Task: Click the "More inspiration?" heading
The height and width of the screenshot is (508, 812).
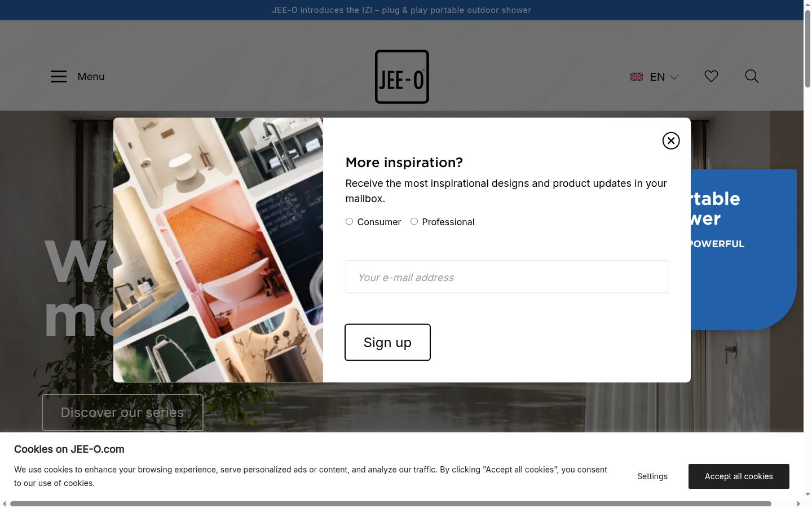Action: coord(404,163)
